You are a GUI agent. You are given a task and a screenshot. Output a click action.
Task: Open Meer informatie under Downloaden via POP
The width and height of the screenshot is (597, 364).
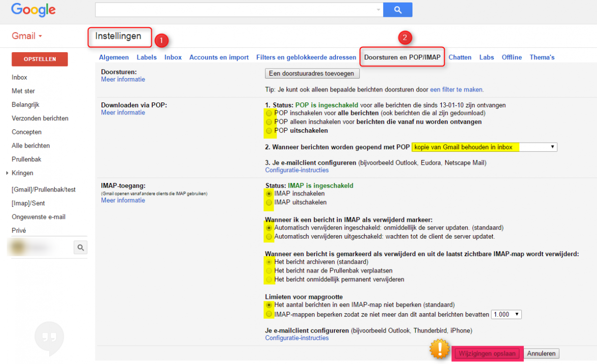coord(123,112)
